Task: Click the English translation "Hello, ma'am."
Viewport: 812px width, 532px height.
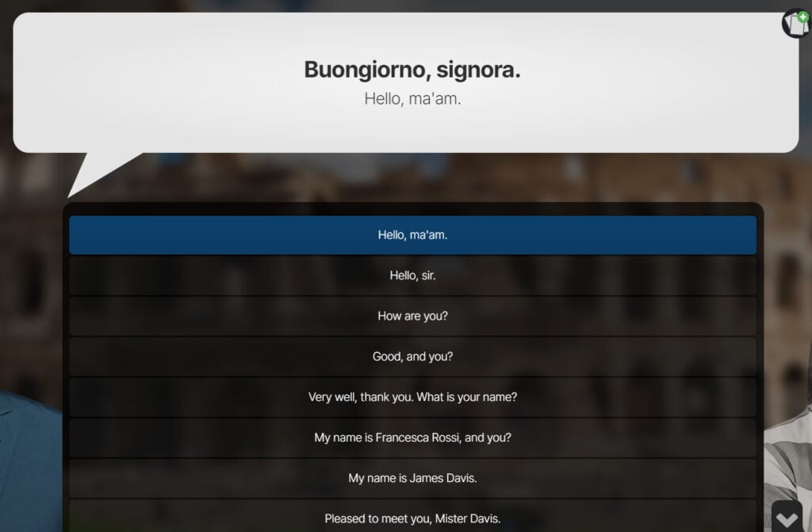Action: coord(412,99)
